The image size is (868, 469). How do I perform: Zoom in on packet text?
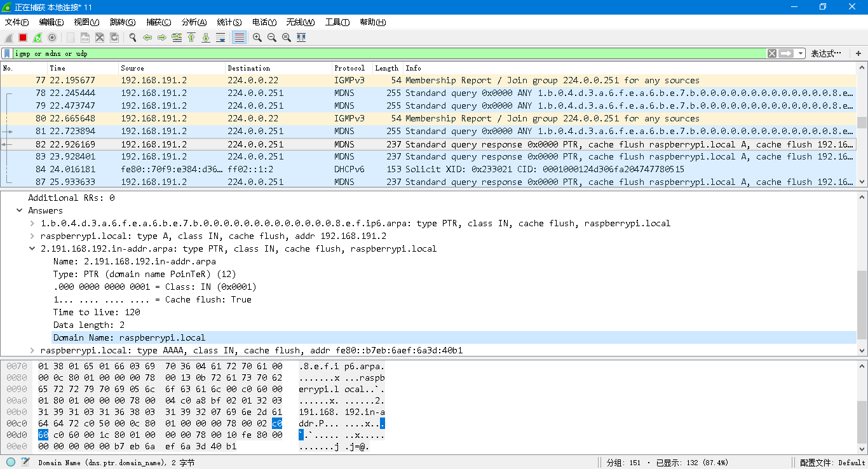click(257, 37)
